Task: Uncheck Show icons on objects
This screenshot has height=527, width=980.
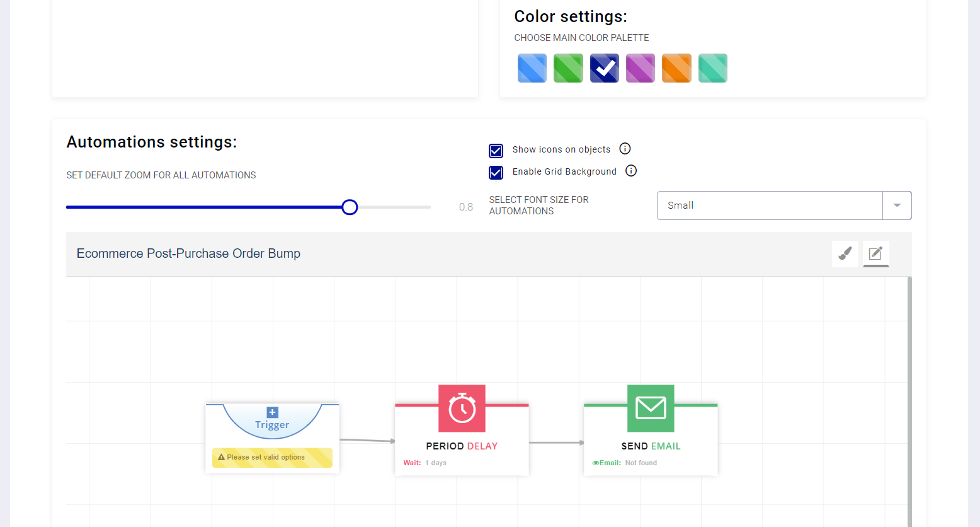Action: tap(496, 151)
